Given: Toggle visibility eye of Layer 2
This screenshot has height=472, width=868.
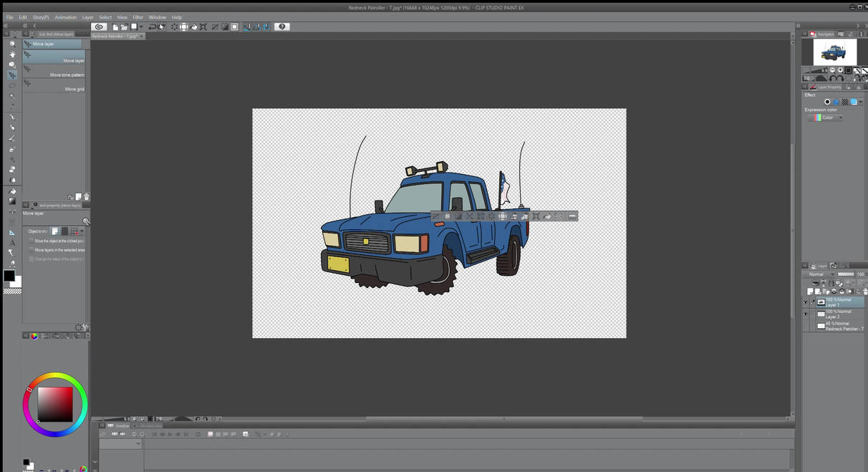Looking at the screenshot, I should coord(806,314).
